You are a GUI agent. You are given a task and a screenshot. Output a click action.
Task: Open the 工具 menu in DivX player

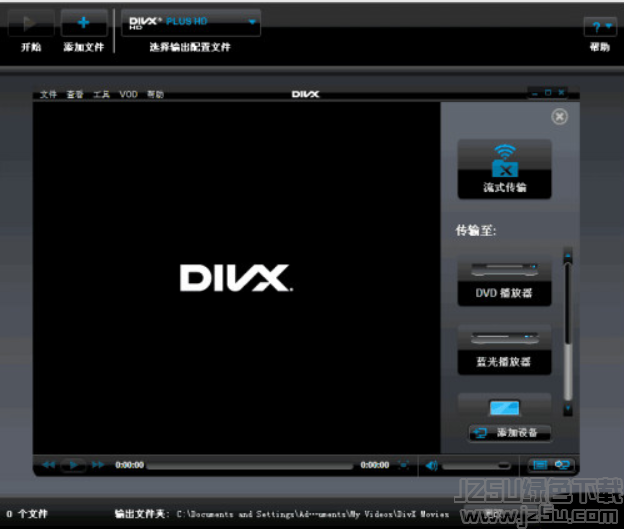[101, 94]
